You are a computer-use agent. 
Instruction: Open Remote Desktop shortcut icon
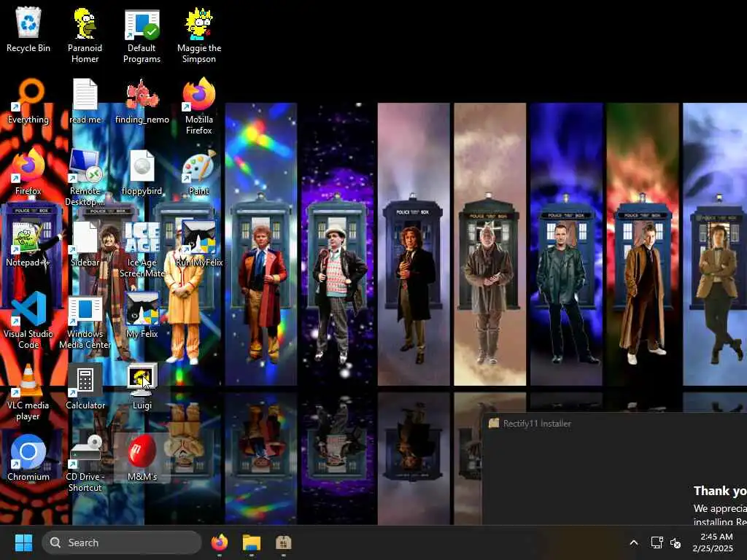point(85,178)
